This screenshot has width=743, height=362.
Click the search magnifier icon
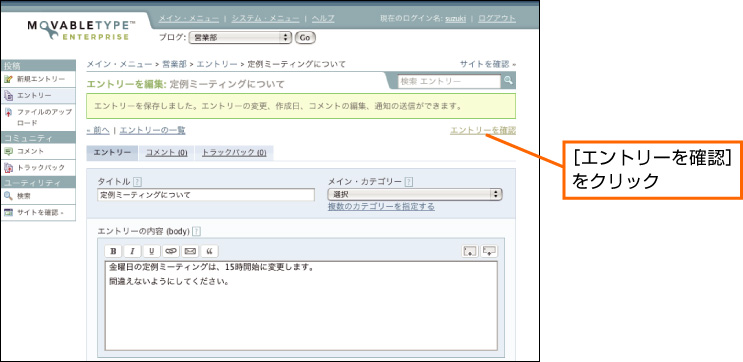(508, 81)
